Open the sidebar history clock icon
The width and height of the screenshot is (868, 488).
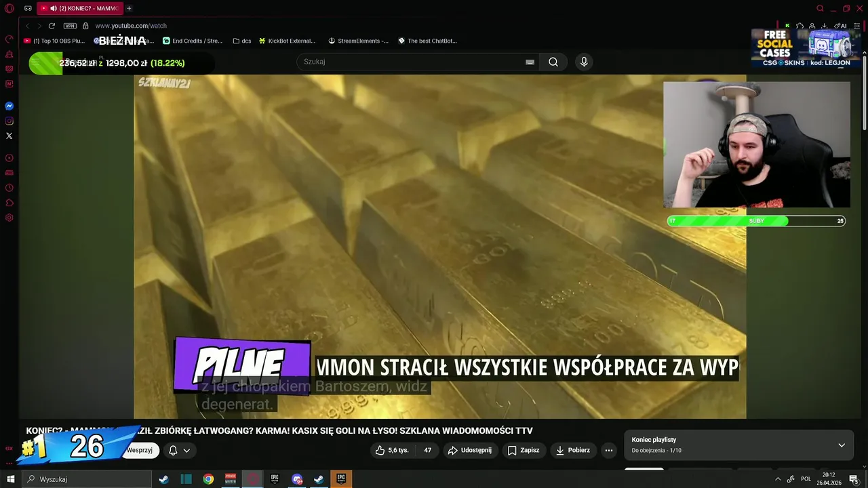9,188
